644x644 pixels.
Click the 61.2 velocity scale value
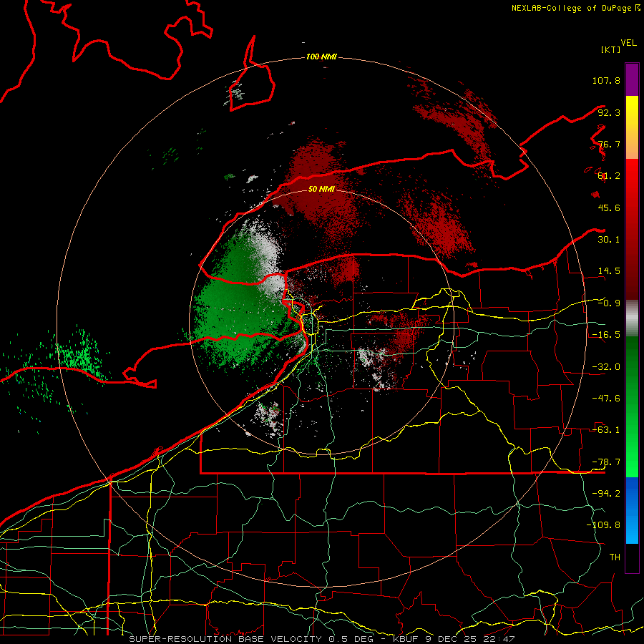coord(609,176)
